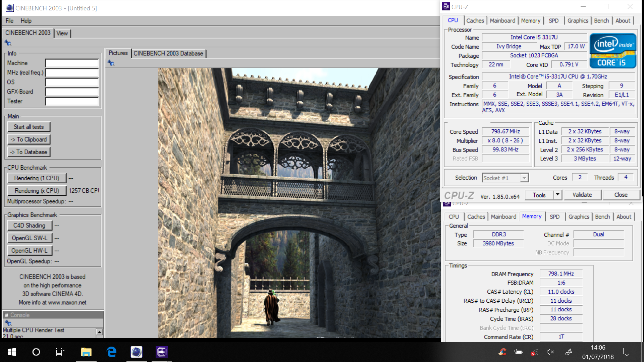The height and width of the screenshot is (362, 644).
Task: Run the OpenGL HW-L test
Action: pyautogui.click(x=30, y=250)
